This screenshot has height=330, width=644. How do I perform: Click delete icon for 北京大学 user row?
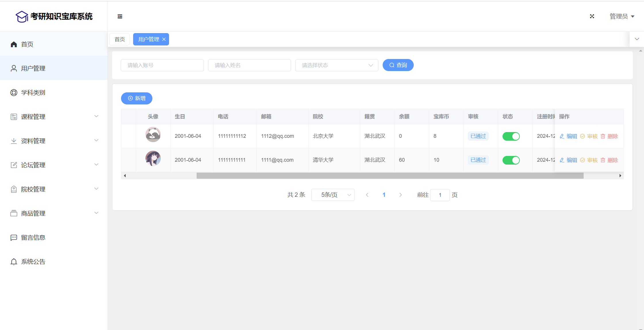tap(603, 136)
